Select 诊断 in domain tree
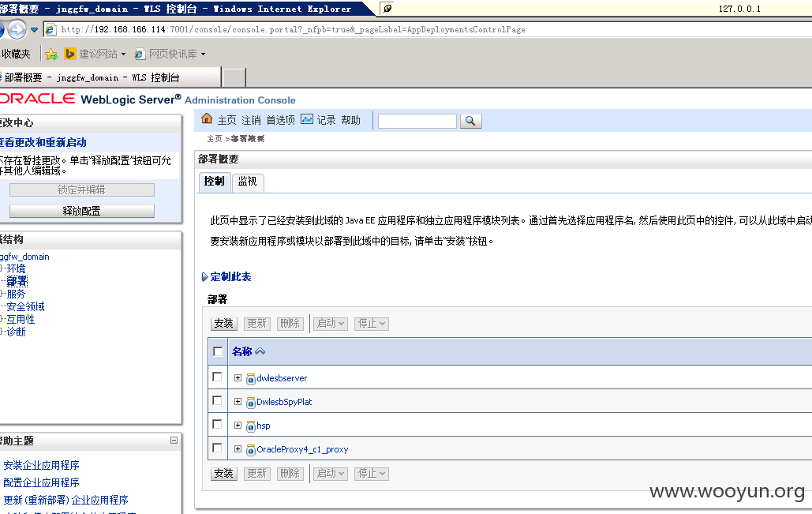 click(16, 332)
